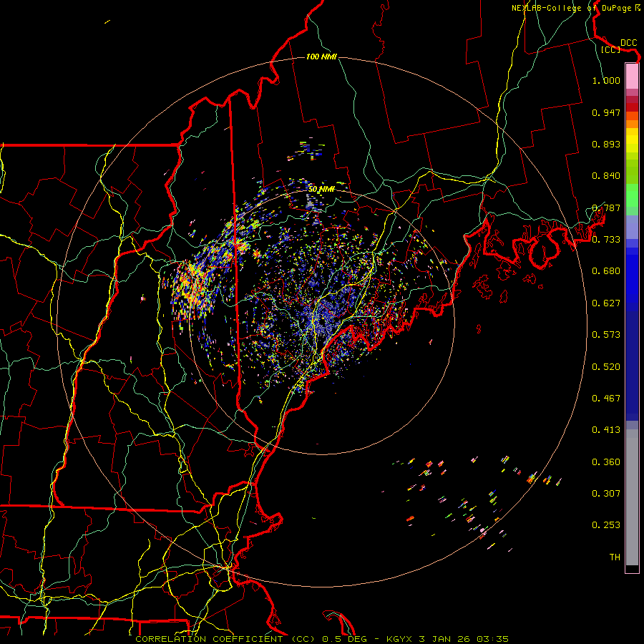
Task: Select the 0.893 scale label
Action: [x=606, y=144]
